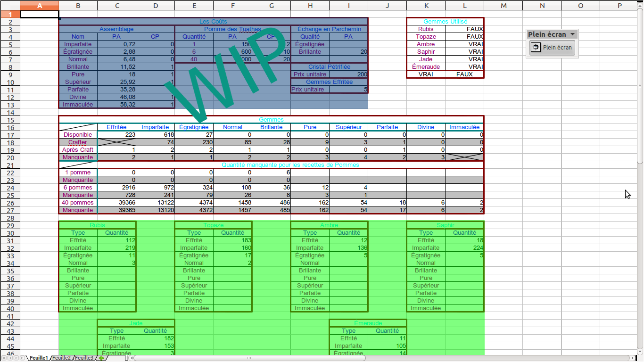644x362 pixels.
Task: Select row 14 by its row header
Action: [10, 112]
